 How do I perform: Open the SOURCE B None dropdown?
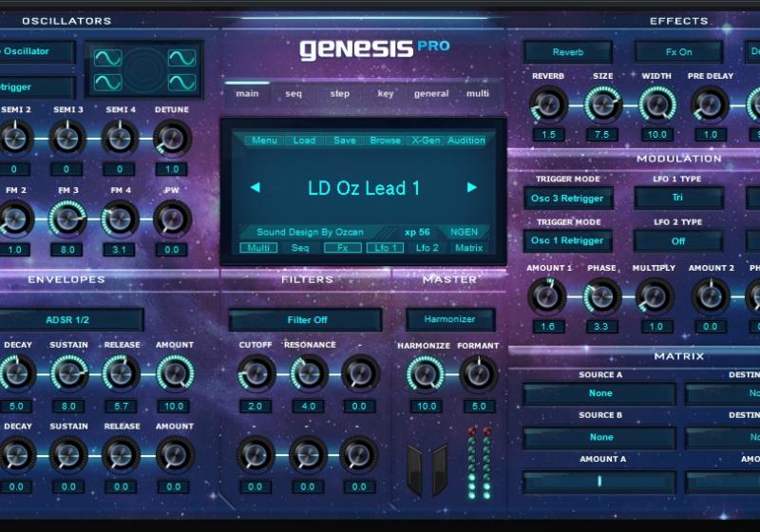pyautogui.click(x=599, y=437)
